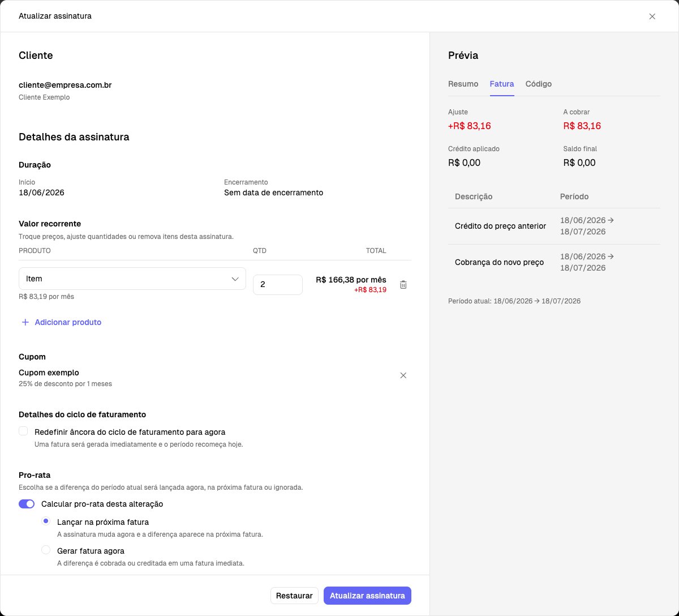Image resolution: width=679 pixels, height=616 pixels.
Task: Select the Crédito do preço anterior row
Action: [554, 226]
